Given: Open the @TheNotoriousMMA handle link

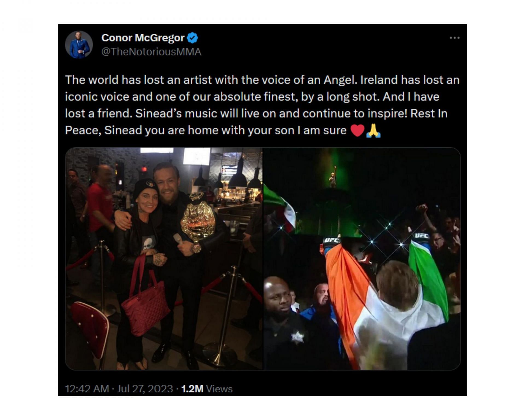Looking at the screenshot, I should [151, 52].
